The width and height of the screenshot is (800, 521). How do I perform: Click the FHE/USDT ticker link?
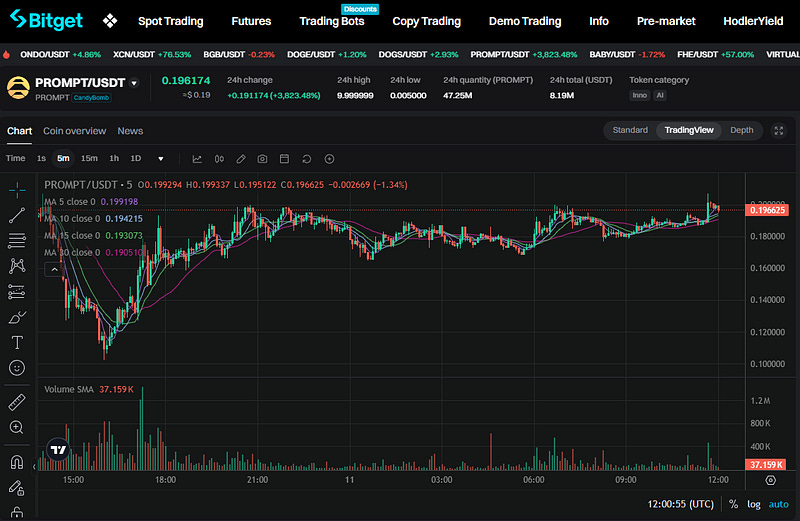pos(715,55)
